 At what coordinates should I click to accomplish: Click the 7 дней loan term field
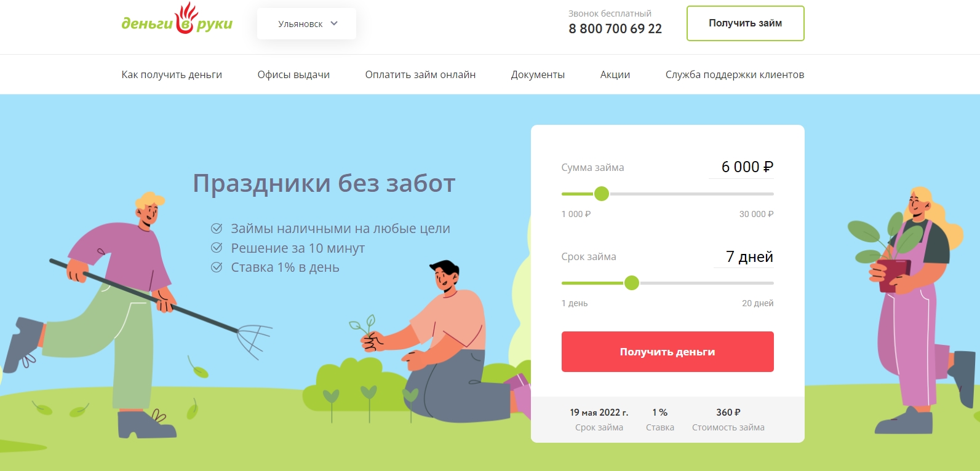743,257
